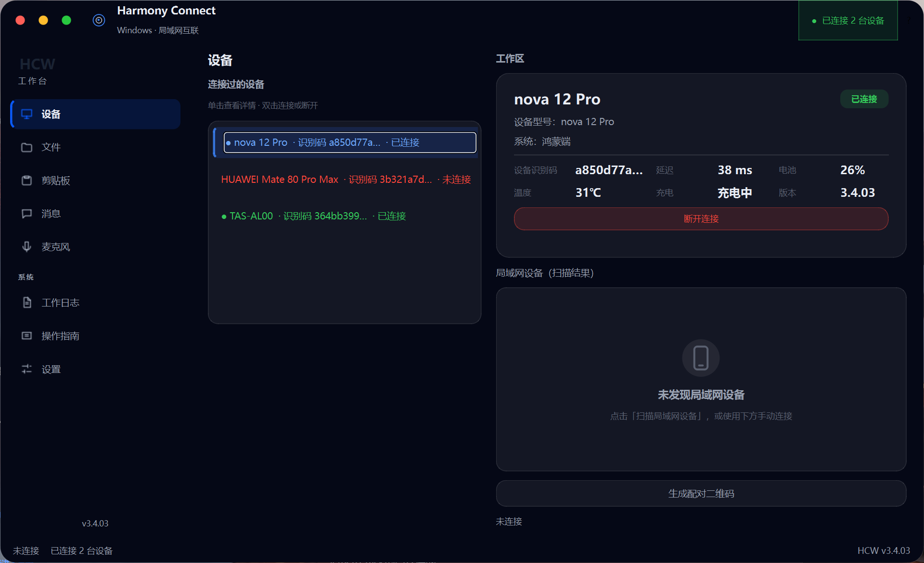Open 操作指南 page

[95, 336]
